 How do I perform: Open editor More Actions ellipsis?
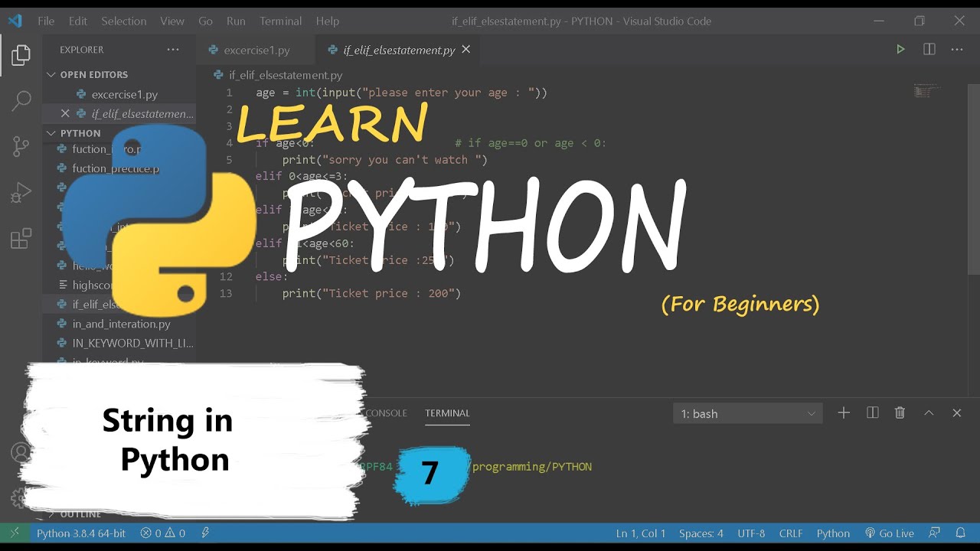click(x=957, y=49)
